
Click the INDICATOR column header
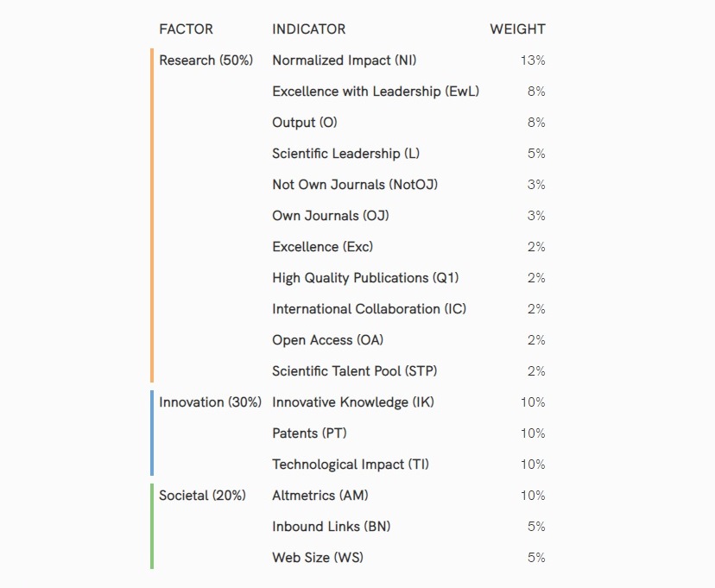(x=308, y=29)
